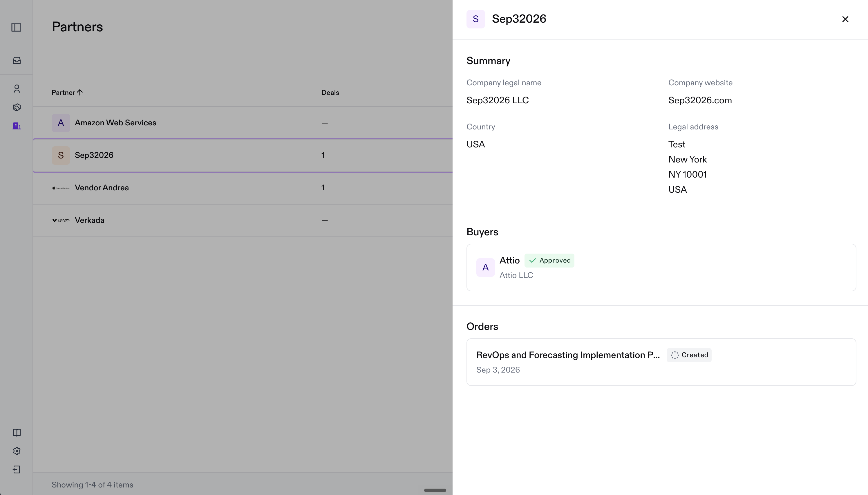This screenshot has height=495, width=868.
Task: Click the Attio LLC subtitle text
Action: [x=516, y=275]
